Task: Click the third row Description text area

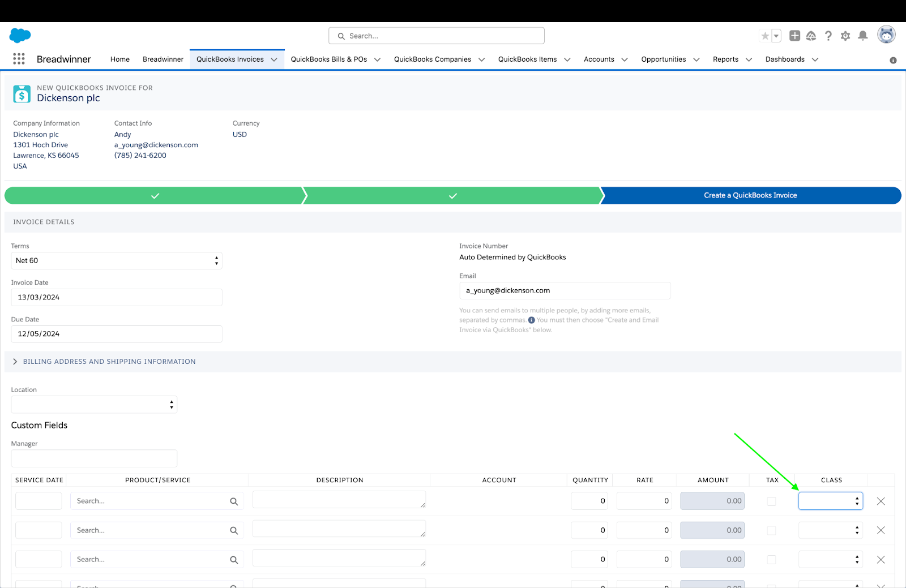Action: click(339, 557)
